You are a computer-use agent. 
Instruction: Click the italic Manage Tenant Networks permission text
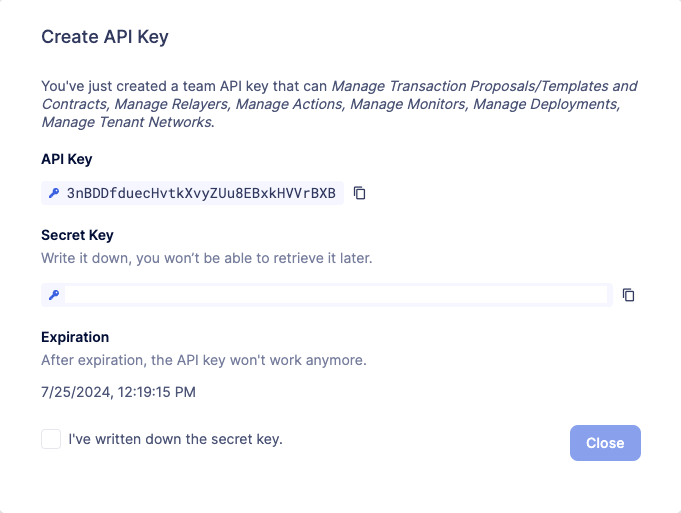pyautogui.click(x=127, y=122)
